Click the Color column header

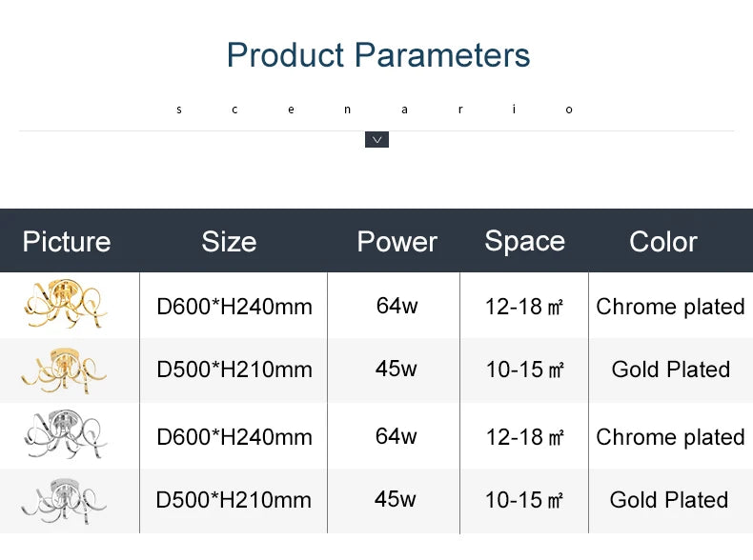[663, 241]
